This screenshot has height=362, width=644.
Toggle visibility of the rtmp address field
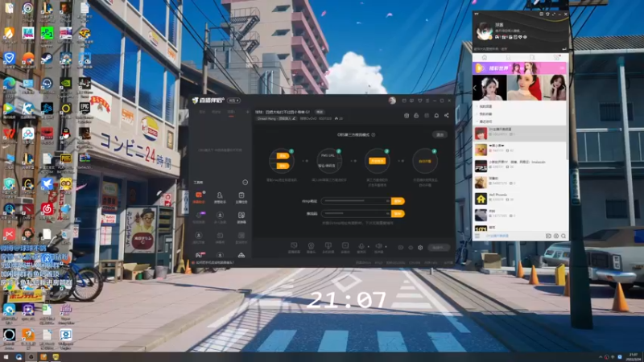tap(387, 201)
